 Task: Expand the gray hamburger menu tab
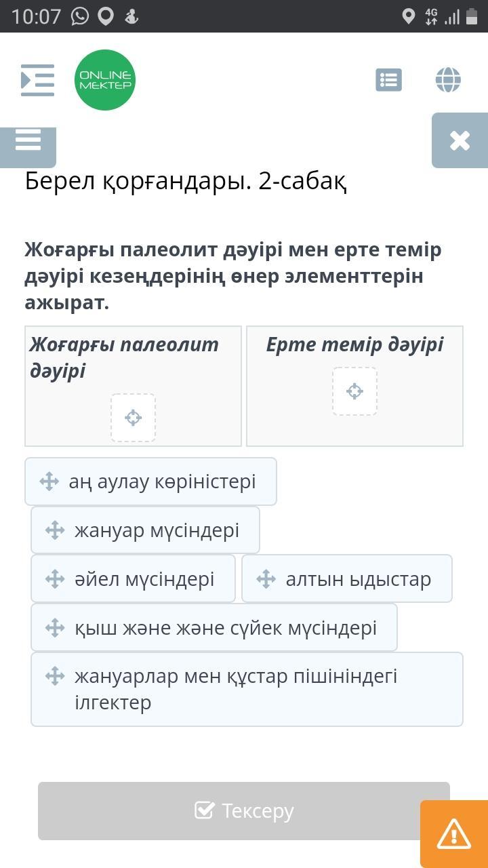pyautogui.click(x=28, y=142)
